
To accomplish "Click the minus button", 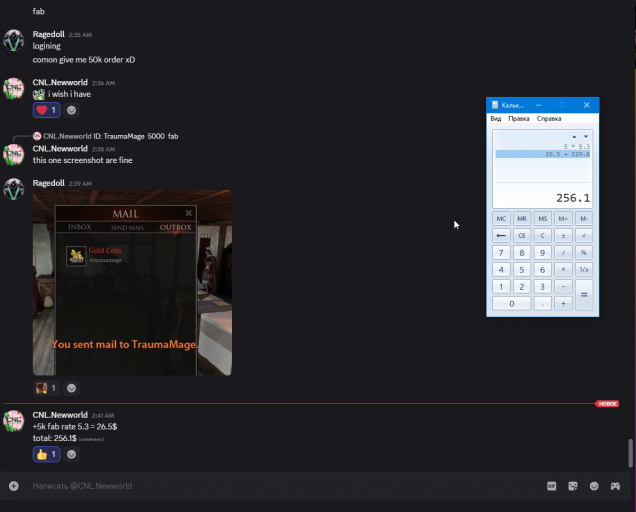I will (x=563, y=287).
